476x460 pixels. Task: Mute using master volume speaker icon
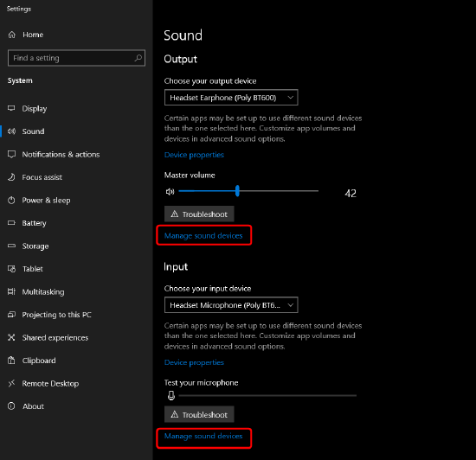(x=170, y=191)
